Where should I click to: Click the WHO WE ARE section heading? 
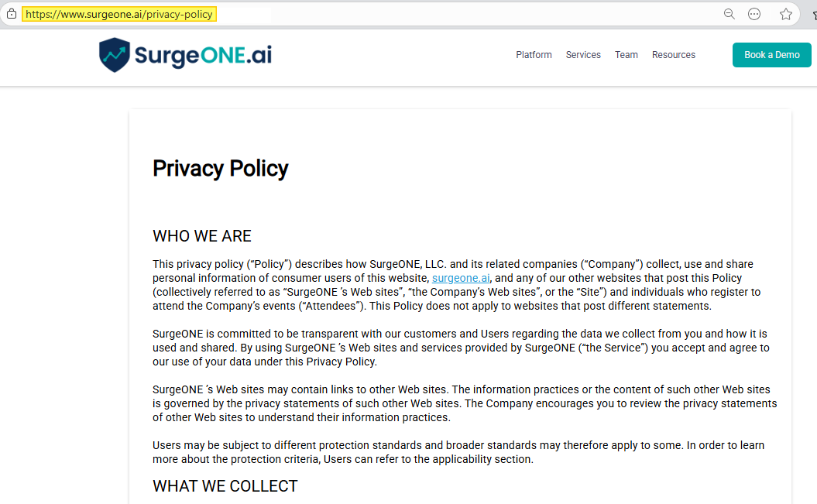coord(202,236)
